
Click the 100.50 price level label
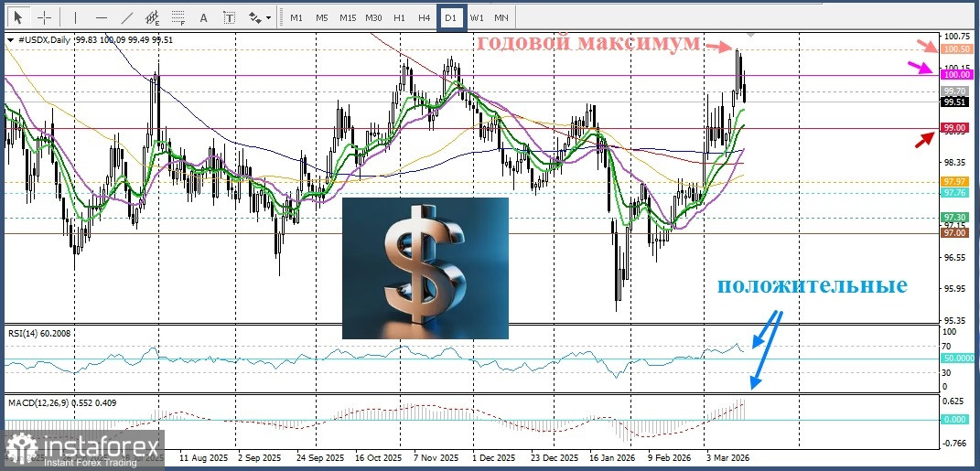955,48
